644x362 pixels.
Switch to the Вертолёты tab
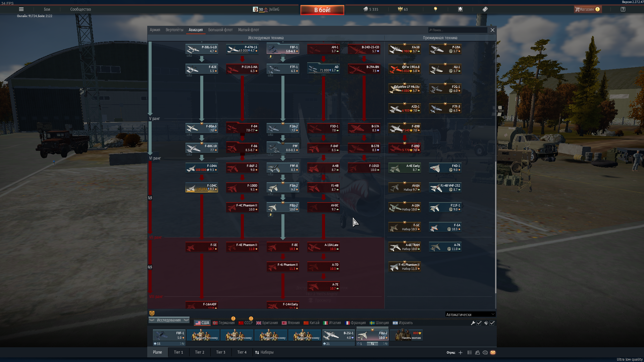174,30
